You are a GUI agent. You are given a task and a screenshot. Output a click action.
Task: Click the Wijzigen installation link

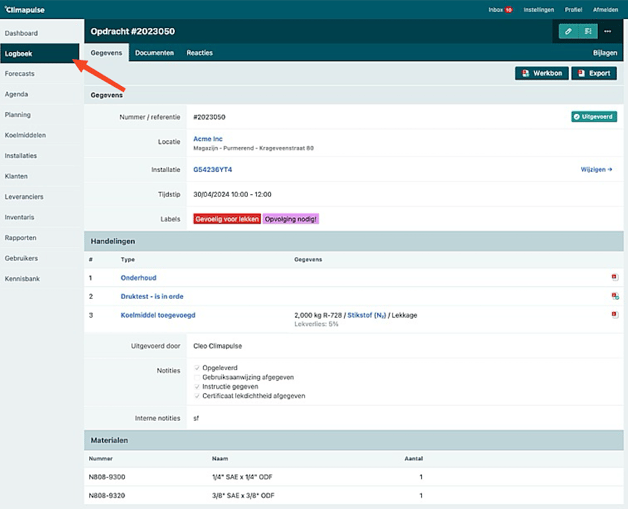click(596, 170)
